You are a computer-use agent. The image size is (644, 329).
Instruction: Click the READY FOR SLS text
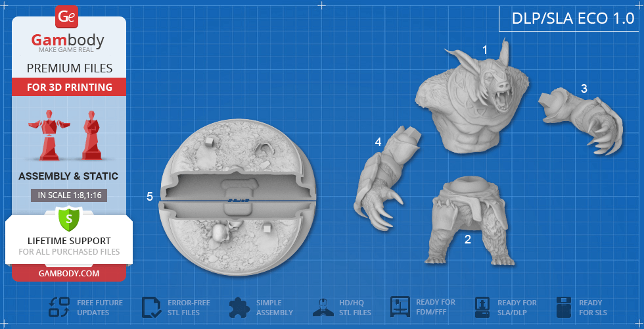coord(593,308)
